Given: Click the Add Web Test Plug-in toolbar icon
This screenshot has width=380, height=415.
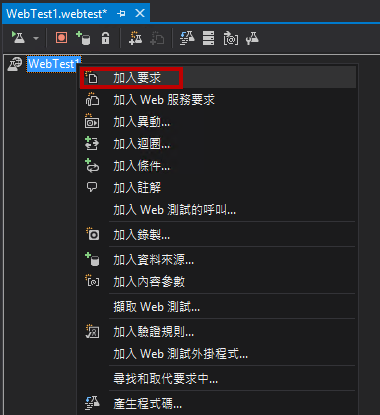Looking at the screenshot, I should pyautogui.click(x=136, y=38).
